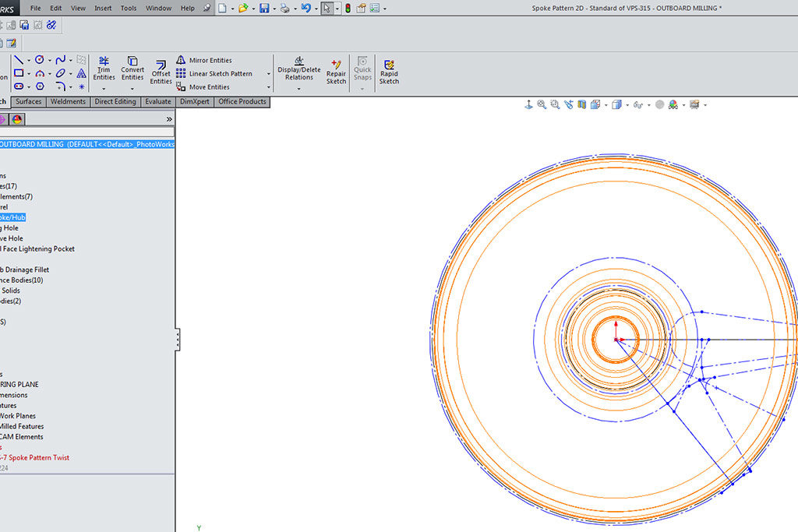The height and width of the screenshot is (532, 798).
Task: Select the Face Lightening Pocket feature
Action: (x=37, y=248)
